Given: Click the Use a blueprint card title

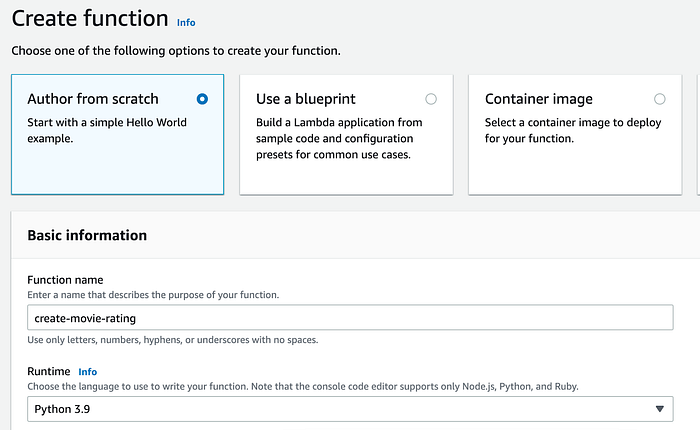Looking at the screenshot, I should [306, 99].
